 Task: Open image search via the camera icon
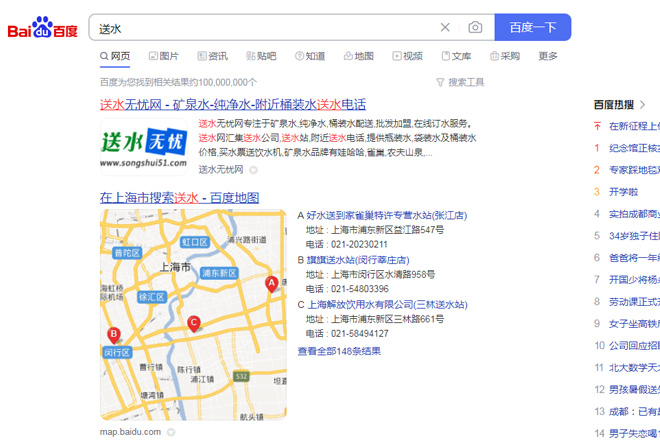(x=475, y=27)
